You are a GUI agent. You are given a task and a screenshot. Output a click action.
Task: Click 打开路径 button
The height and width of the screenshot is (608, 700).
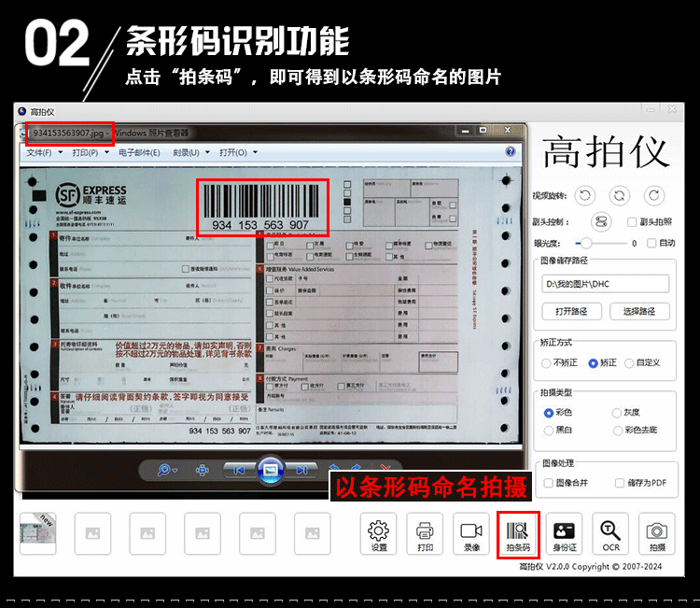[x=571, y=311]
